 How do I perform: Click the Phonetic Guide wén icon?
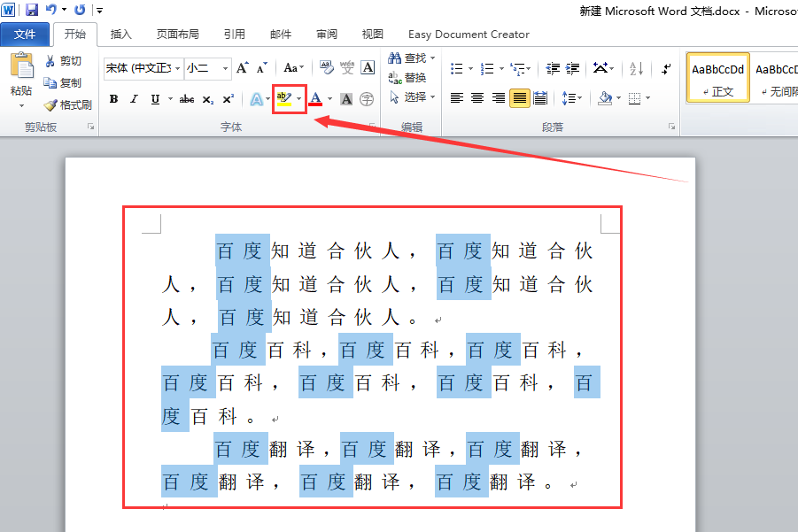tap(347, 67)
